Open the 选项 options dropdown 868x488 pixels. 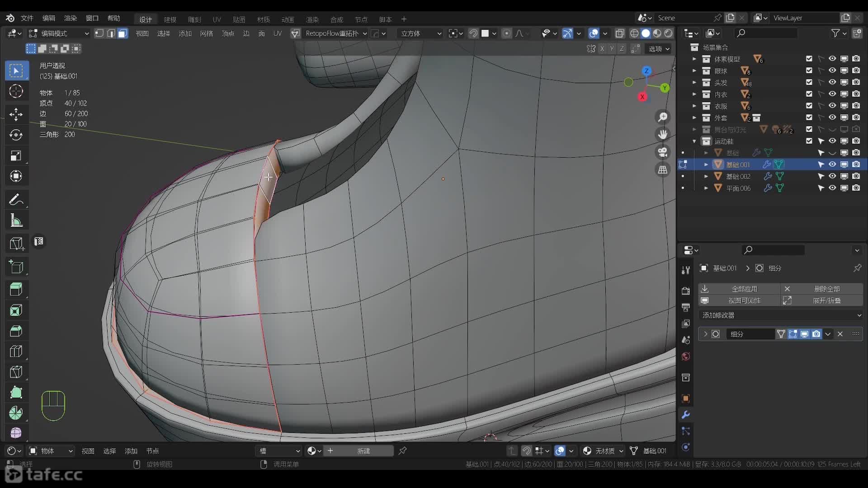point(659,49)
